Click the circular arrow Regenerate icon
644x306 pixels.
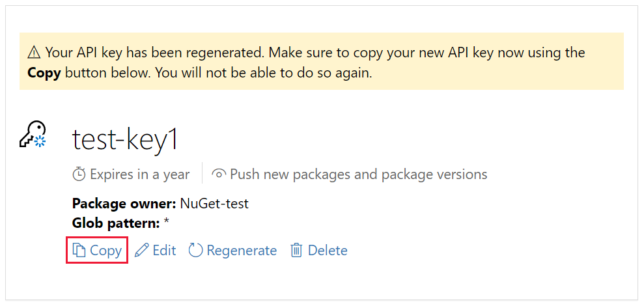tap(195, 251)
